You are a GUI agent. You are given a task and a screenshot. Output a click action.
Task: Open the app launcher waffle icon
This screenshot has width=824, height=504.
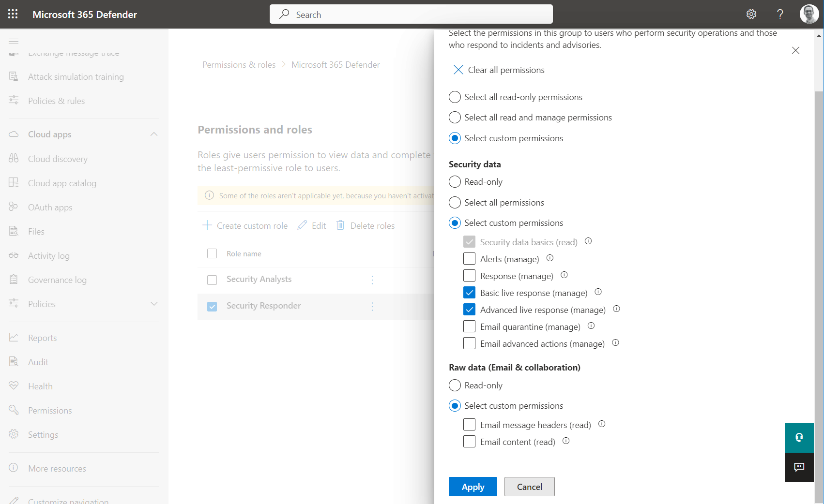(x=13, y=14)
